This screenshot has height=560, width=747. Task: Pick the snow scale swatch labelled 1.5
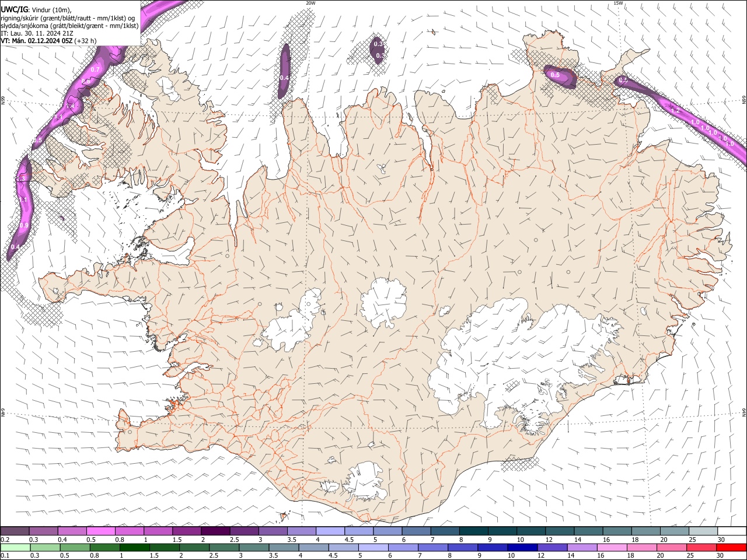(x=187, y=531)
